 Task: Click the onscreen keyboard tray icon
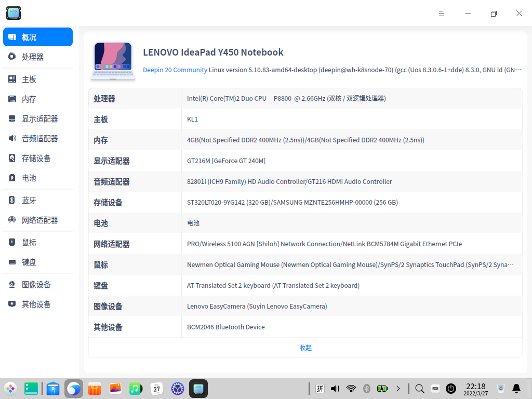click(435, 389)
